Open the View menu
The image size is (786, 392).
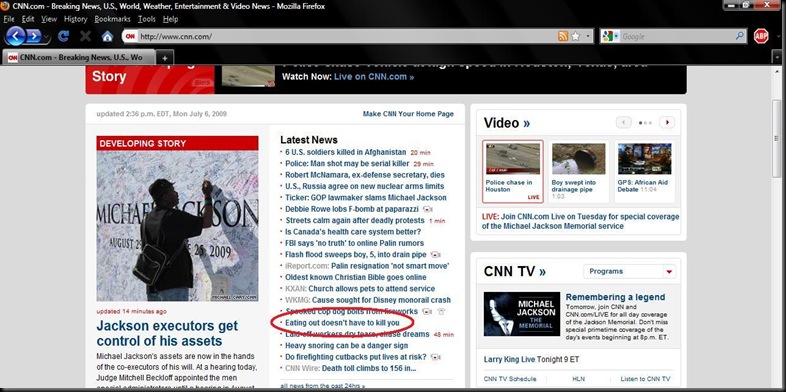(x=49, y=19)
